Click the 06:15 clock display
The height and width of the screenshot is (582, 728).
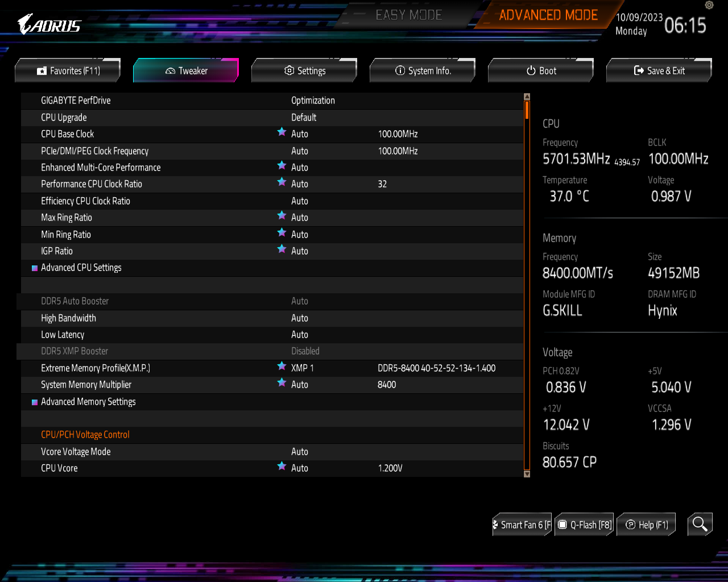point(685,26)
